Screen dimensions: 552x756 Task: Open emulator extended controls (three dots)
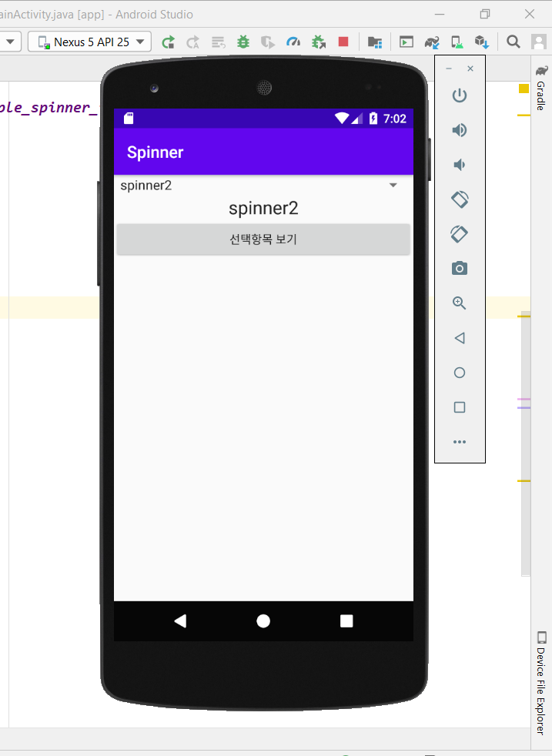(460, 442)
